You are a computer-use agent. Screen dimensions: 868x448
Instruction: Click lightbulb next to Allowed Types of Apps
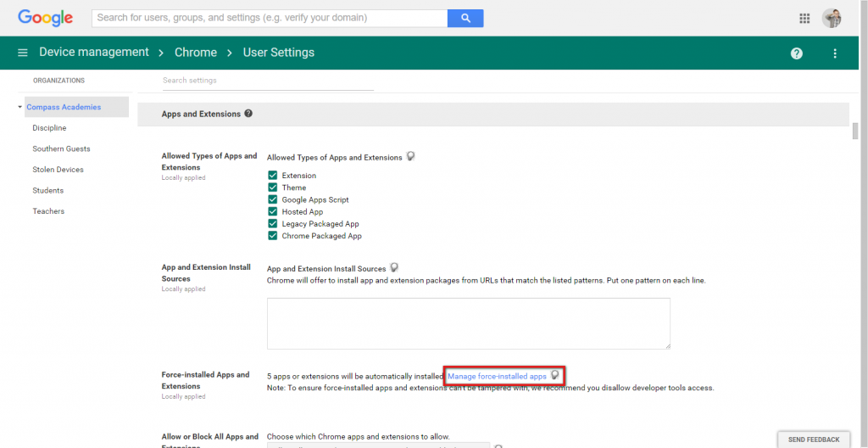click(410, 157)
